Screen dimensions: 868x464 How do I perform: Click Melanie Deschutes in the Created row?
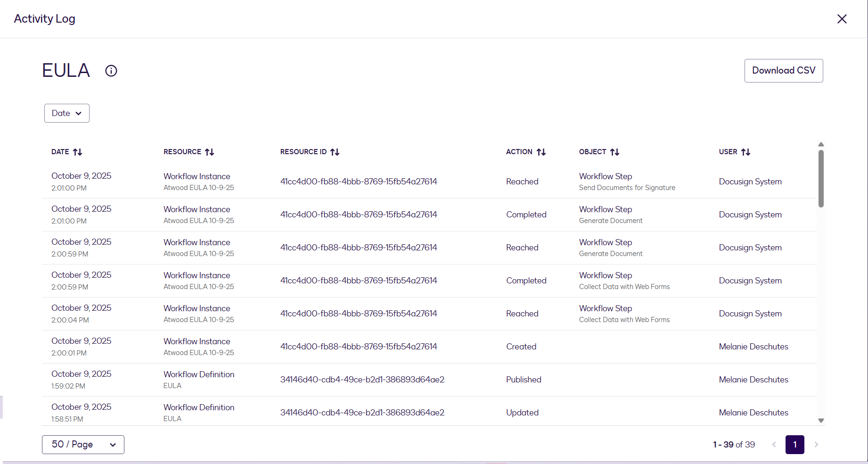pyautogui.click(x=753, y=347)
